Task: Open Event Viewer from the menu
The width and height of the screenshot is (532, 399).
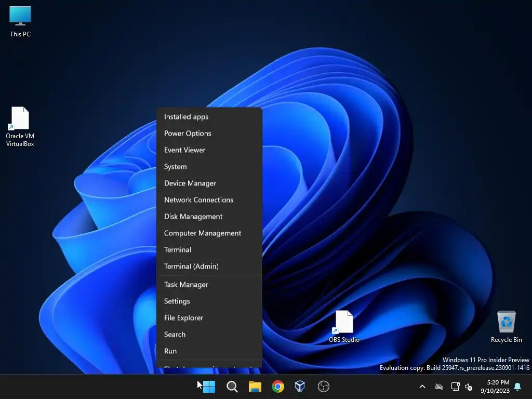Action: tap(209, 150)
